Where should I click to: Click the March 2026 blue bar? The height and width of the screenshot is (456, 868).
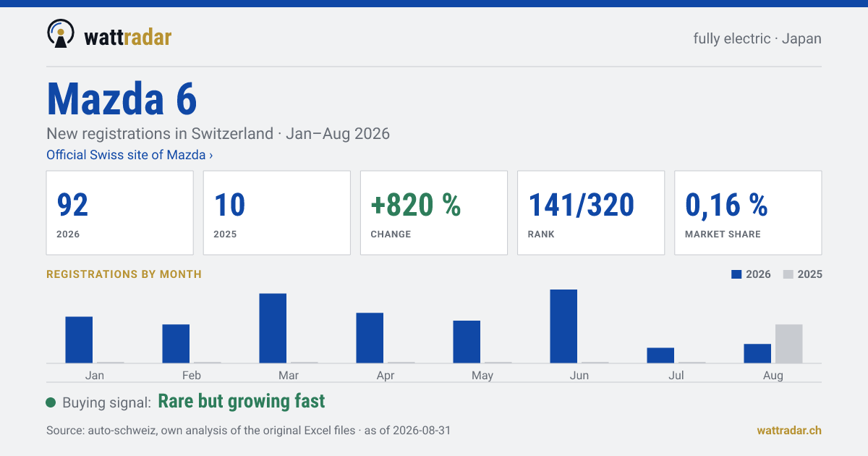(x=273, y=328)
